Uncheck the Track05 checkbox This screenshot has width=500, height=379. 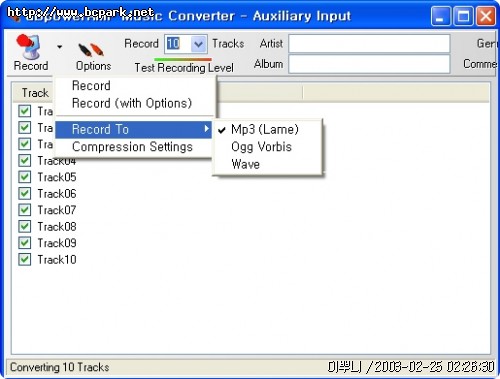tap(25, 177)
